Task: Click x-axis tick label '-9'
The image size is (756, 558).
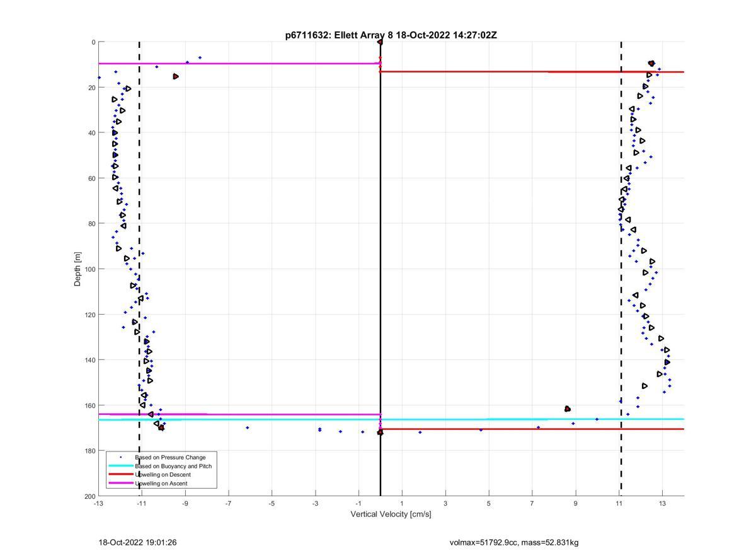Action: [185, 504]
